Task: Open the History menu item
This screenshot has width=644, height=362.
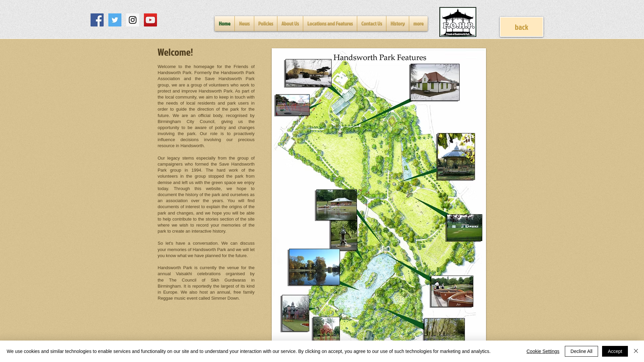Action: click(x=397, y=23)
